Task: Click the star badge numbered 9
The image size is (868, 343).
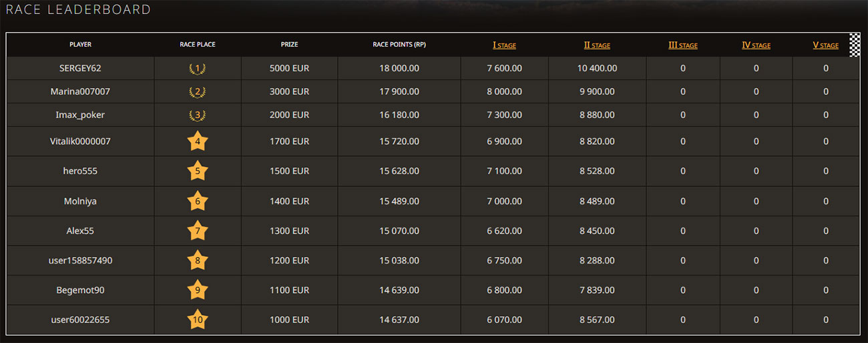Action: click(x=198, y=290)
